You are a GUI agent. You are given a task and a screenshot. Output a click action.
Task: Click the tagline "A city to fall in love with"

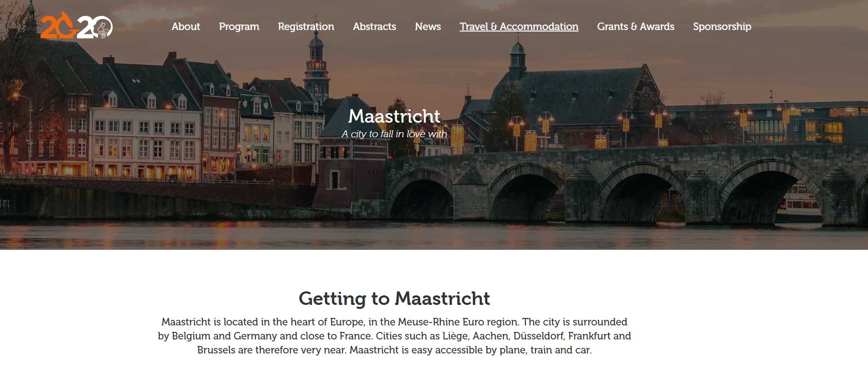coord(394,134)
